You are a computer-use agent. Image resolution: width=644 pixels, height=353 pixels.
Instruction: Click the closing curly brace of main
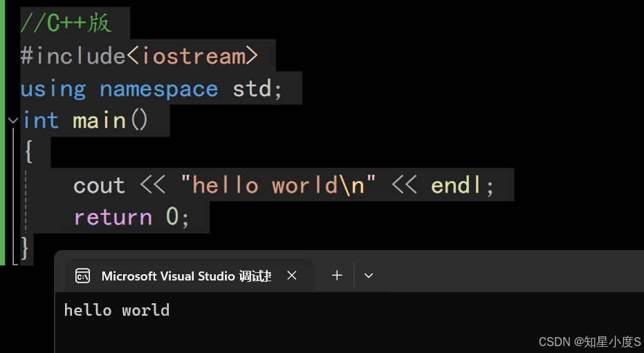click(25, 247)
